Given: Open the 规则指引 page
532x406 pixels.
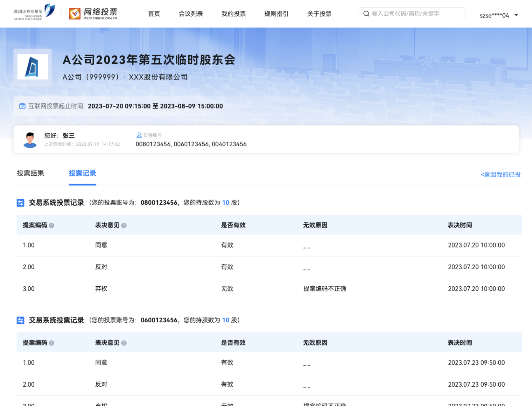Looking at the screenshot, I should 276,14.
